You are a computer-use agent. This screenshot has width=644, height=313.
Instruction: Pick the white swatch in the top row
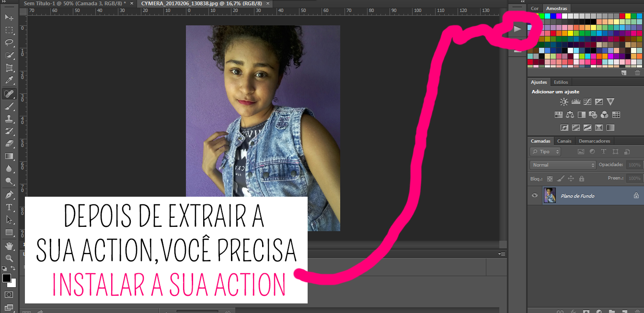point(564,15)
